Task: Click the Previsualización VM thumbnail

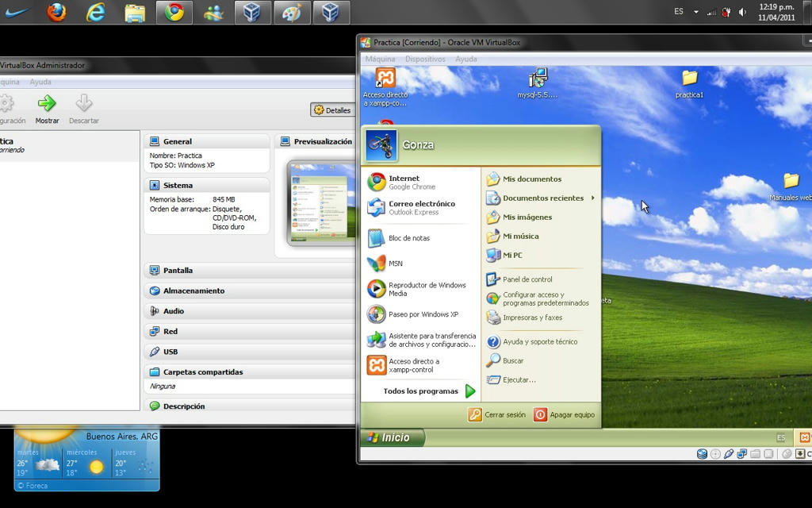Action: [322, 202]
